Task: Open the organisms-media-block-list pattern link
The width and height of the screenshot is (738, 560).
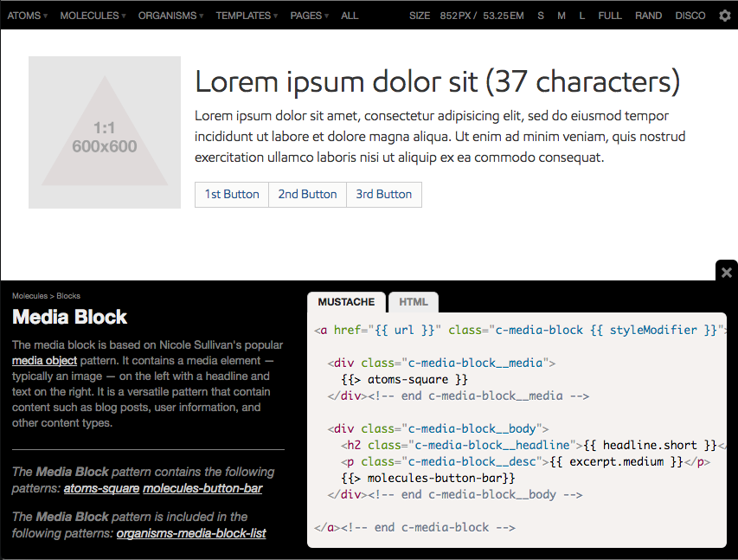Action: [191, 533]
